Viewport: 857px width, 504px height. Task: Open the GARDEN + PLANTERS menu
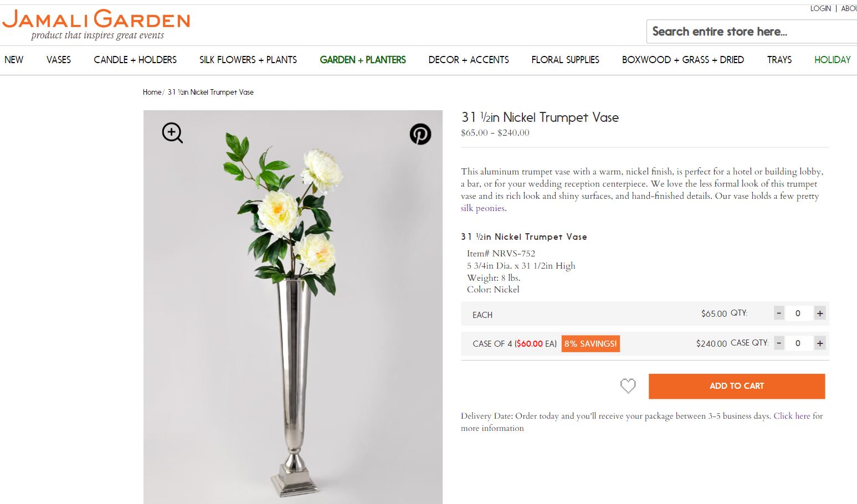pos(363,60)
